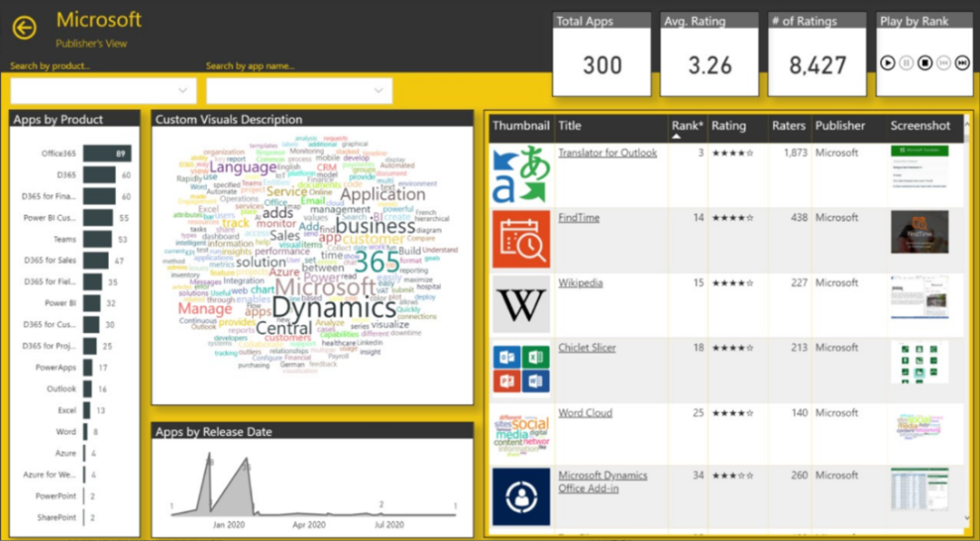980x541 pixels.
Task: Sort table by Rating column header
Action: [x=728, y=125]
